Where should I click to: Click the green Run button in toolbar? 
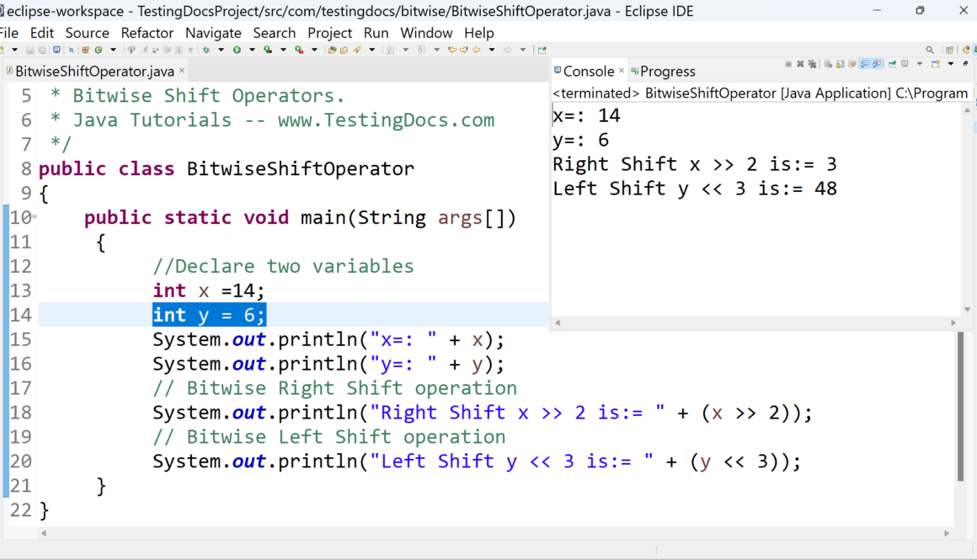[x=238, y=51]
